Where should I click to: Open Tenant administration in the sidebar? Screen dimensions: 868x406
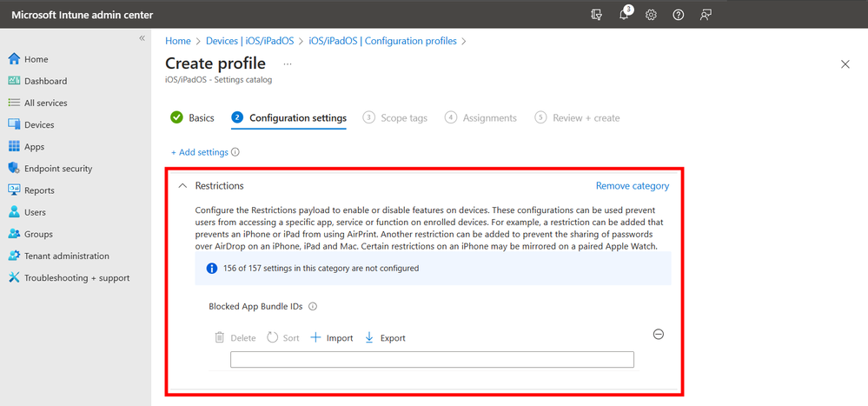(59, 256)
